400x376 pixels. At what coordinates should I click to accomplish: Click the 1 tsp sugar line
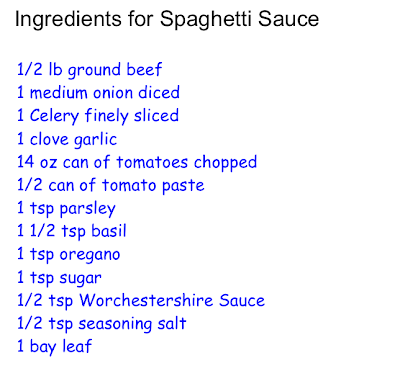coord(59,279)
